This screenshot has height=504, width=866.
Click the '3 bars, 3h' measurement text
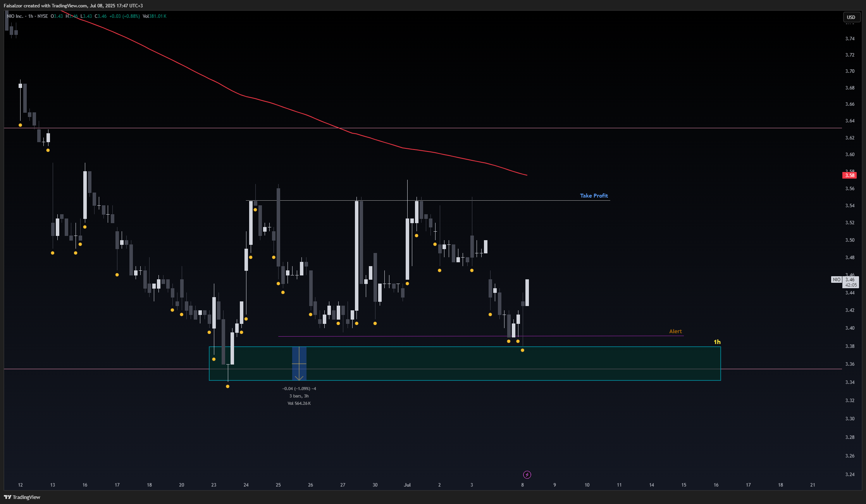point(299,396)
